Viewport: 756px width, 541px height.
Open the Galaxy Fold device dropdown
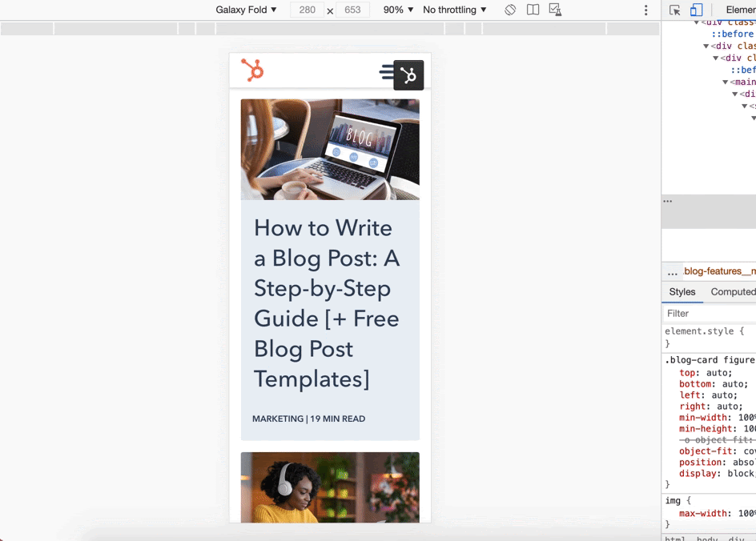coord(246,10)
